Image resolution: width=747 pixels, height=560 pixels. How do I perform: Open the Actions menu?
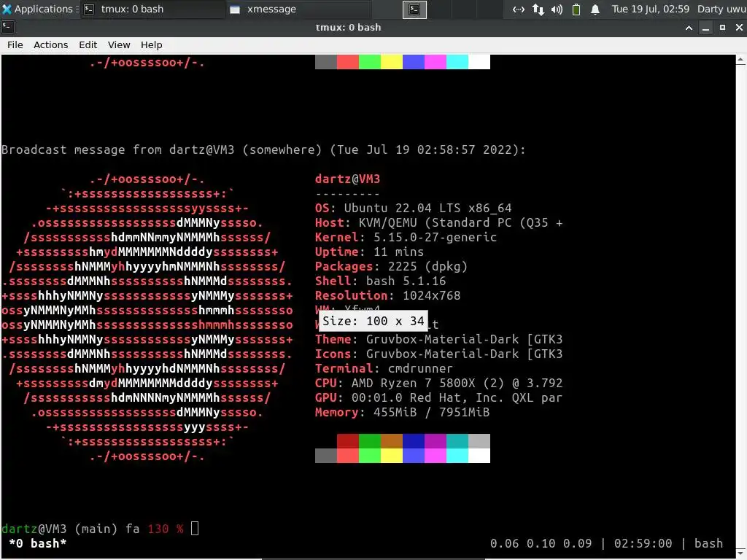coord(50,44)
